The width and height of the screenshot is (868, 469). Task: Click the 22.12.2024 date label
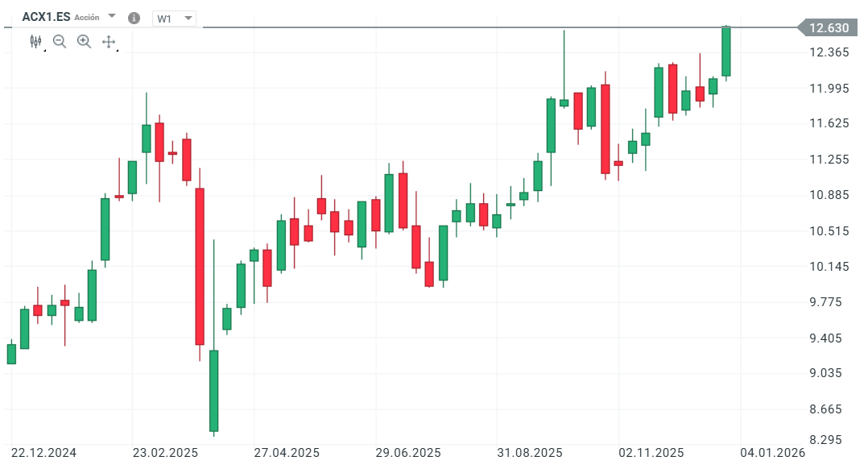44,453
